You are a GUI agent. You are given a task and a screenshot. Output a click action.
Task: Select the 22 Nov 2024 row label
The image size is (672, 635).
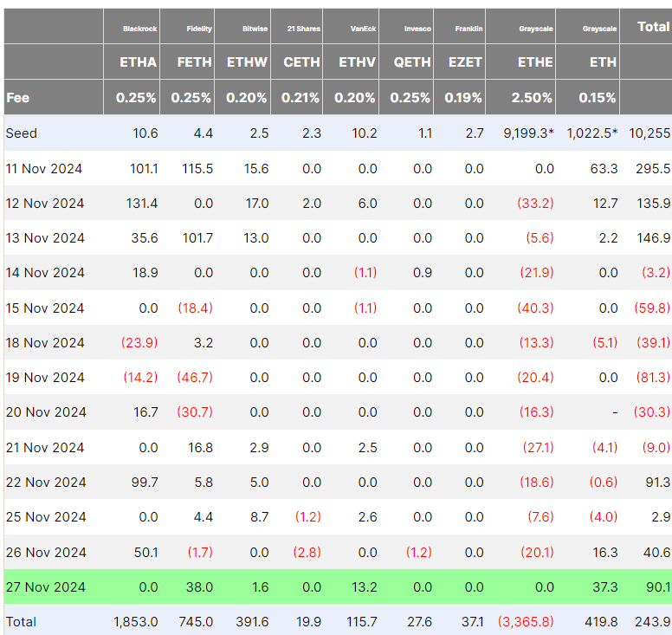tap(46, 483)
